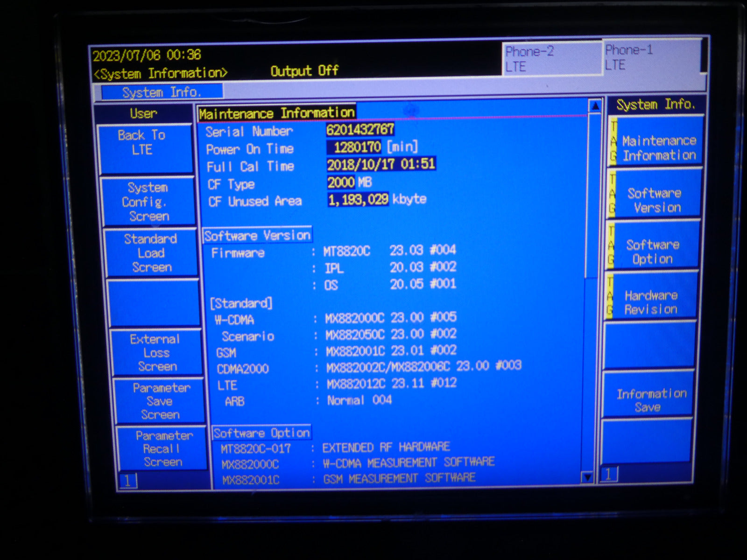This screenshot has width=747, height=560.
Task: Open Parameter Save Screen
Action: click(x=160, y=401)
